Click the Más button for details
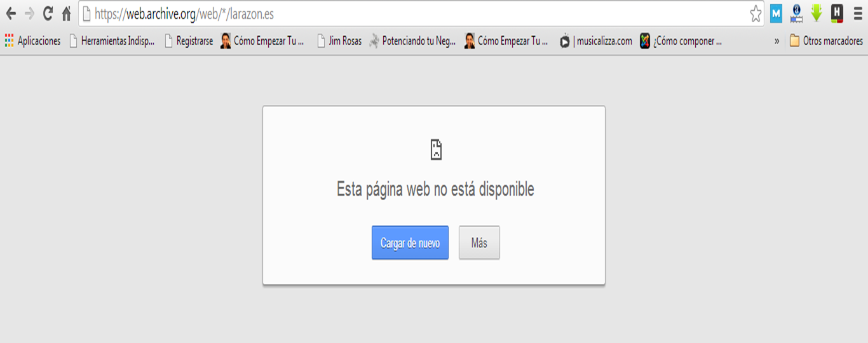Viewport: 868px width, 343px height. [x=479, y=243]
